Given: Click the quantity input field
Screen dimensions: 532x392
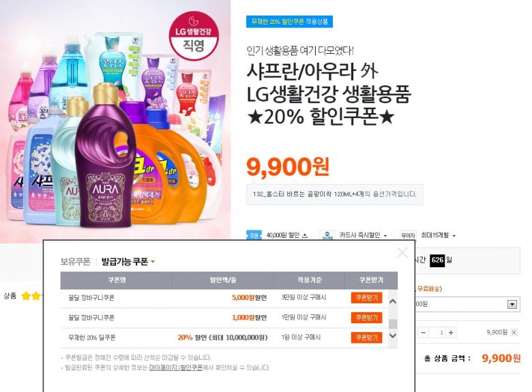Looking at the screenshot, I should tap(437, 333).
